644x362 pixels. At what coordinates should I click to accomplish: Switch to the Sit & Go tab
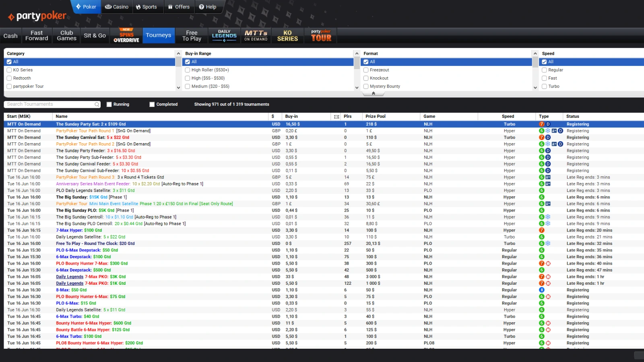(95, 36)
